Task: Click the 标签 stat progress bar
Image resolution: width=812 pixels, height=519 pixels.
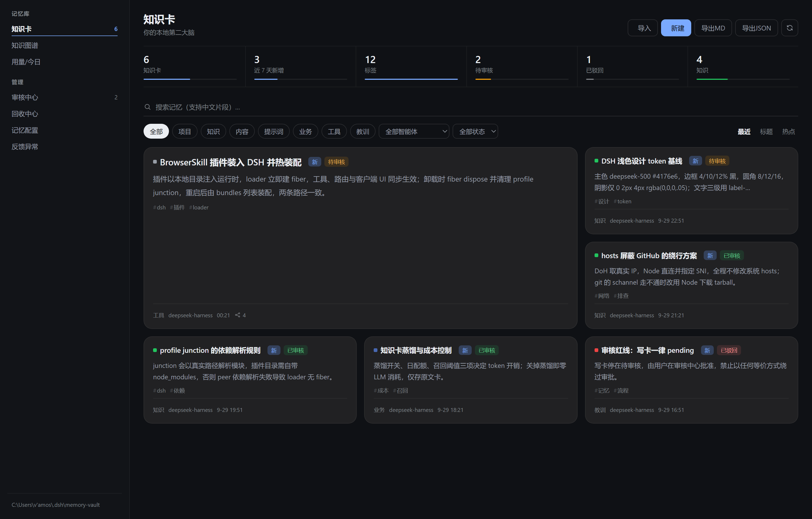Action: [x=411, y=79]
